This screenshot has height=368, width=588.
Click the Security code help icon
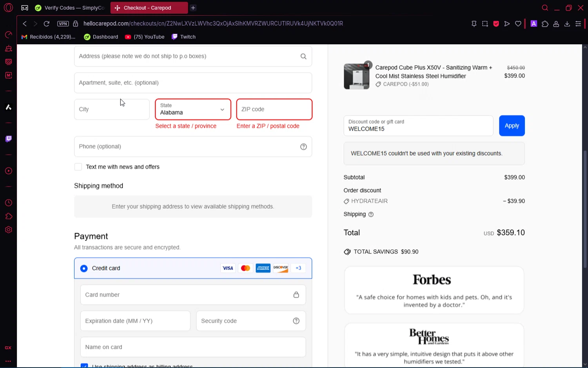click(x=296, y=321)
